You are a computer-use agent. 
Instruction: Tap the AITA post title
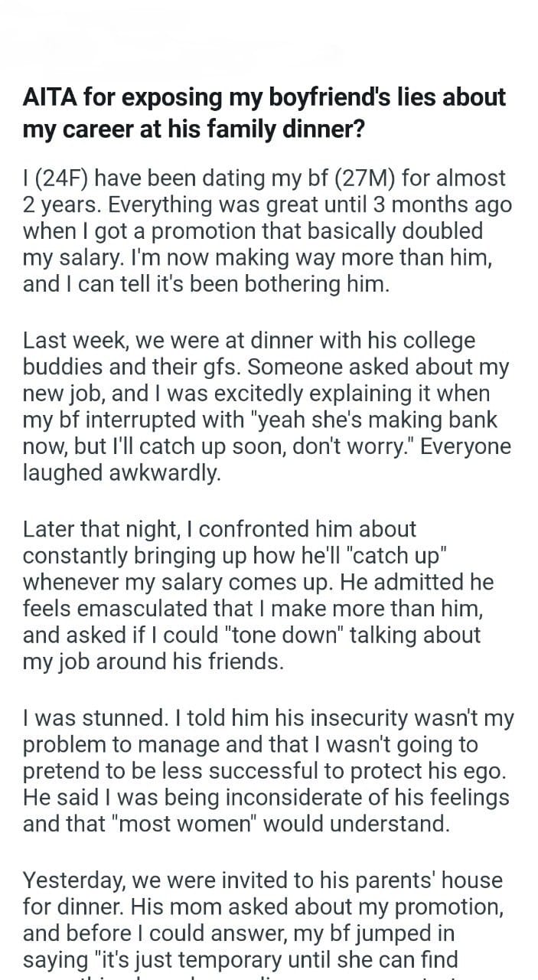point(264,114)
